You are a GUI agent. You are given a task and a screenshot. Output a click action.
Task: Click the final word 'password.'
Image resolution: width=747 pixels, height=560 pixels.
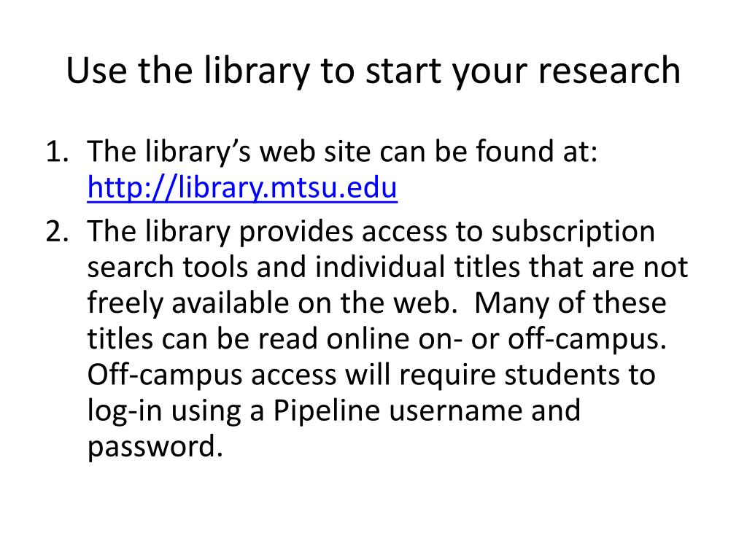tap(155, 448)
